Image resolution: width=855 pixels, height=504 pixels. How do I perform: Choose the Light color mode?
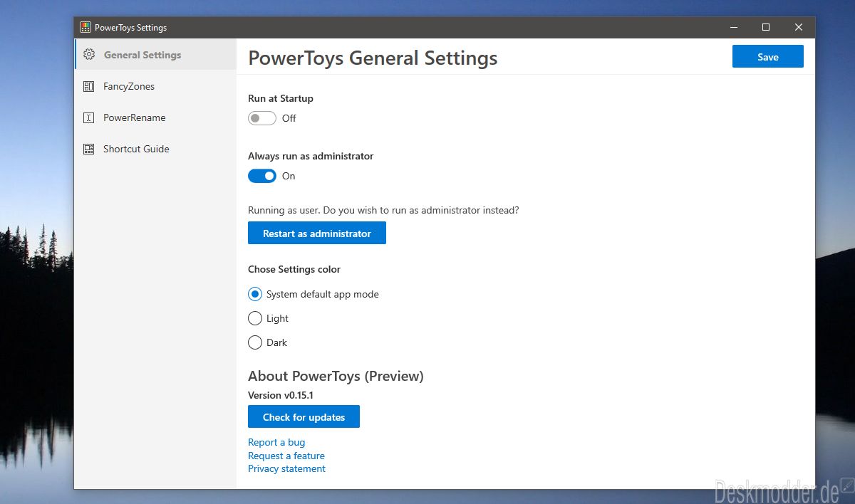(x=255, y=318)
